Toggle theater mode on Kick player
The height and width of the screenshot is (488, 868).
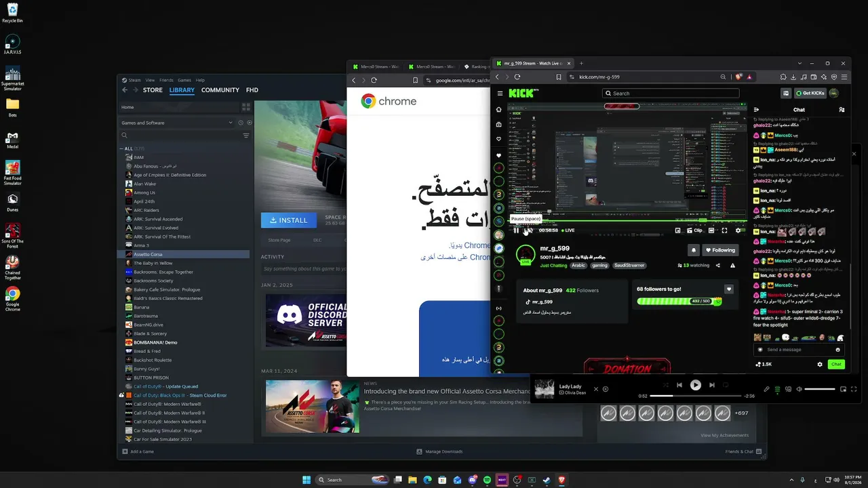[711, 230]
